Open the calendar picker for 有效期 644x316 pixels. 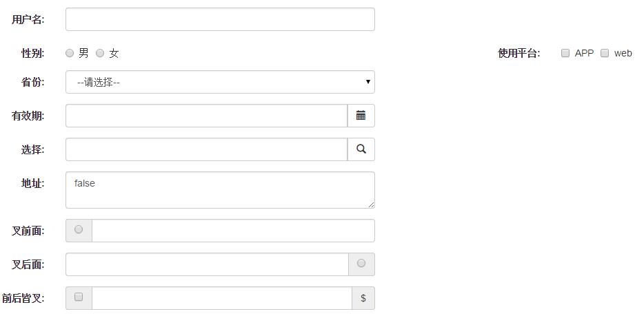[361, 116]
